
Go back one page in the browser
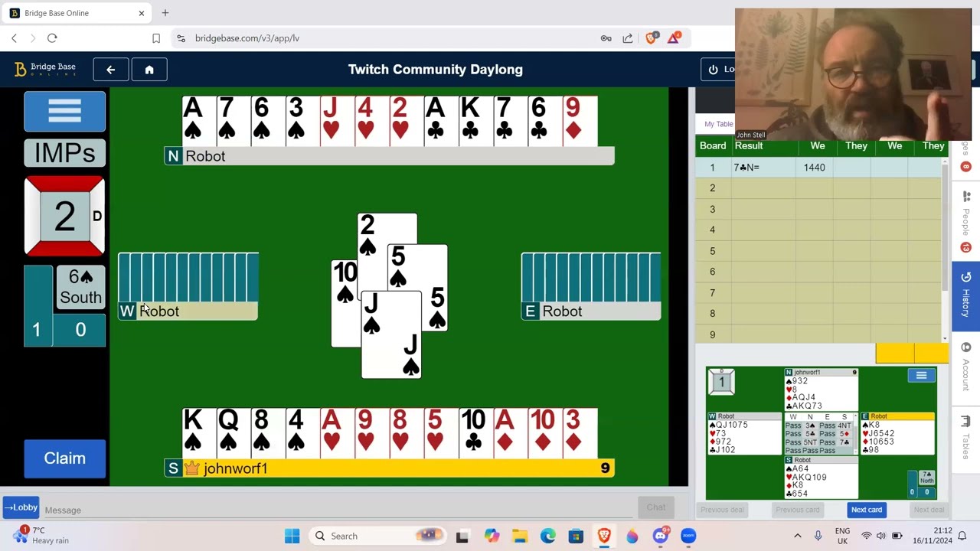pyautogui.click(x=14, y=38)
